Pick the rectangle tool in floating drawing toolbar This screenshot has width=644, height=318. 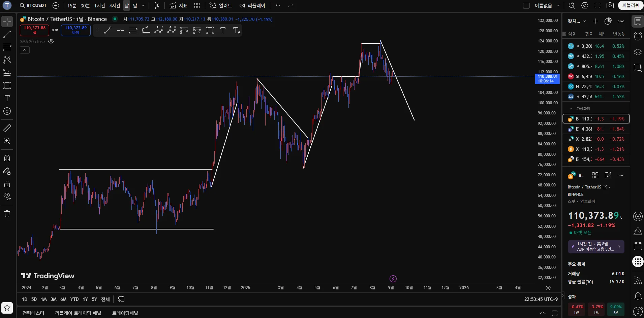(x=210, y=31)
